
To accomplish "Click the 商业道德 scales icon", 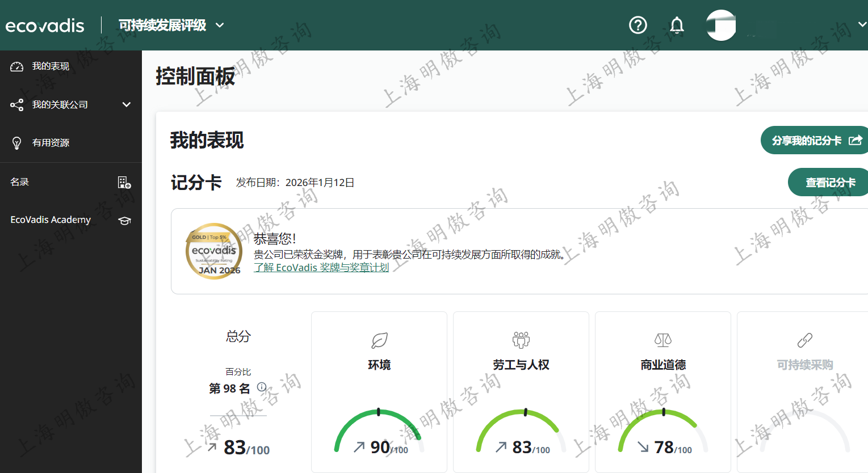I will 663,340.
